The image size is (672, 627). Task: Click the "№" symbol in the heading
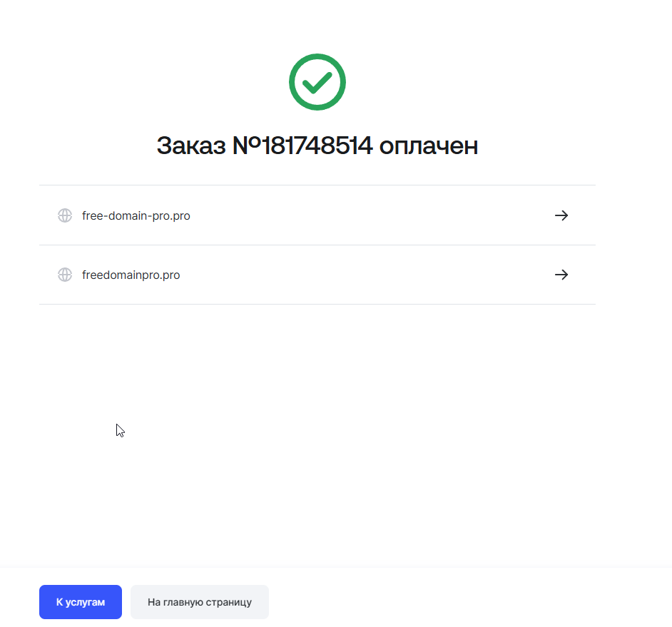(247, 146)
